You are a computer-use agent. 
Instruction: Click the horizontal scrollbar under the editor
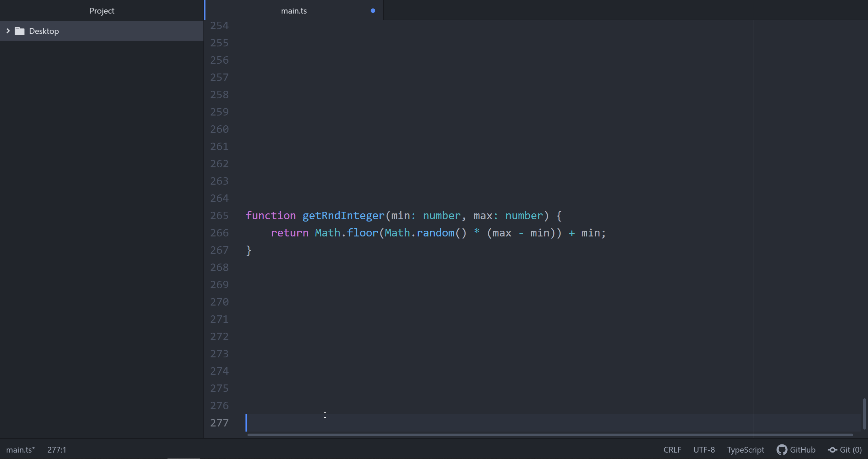pyautogui.click(x=549, y=435)
